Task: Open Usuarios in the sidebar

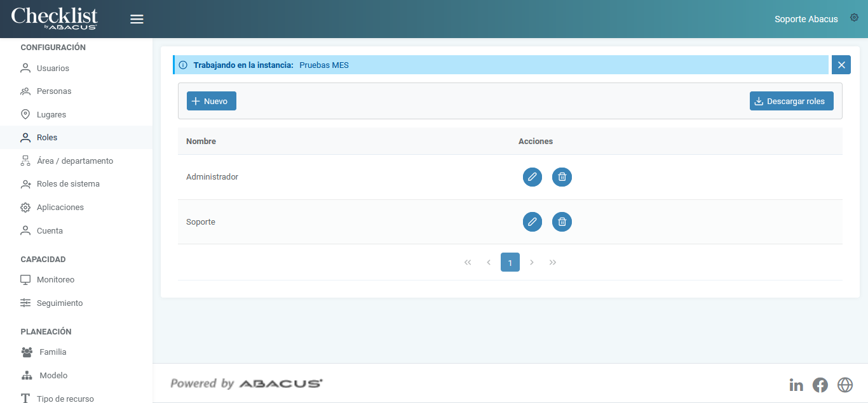Action: [x=53, y=68]
